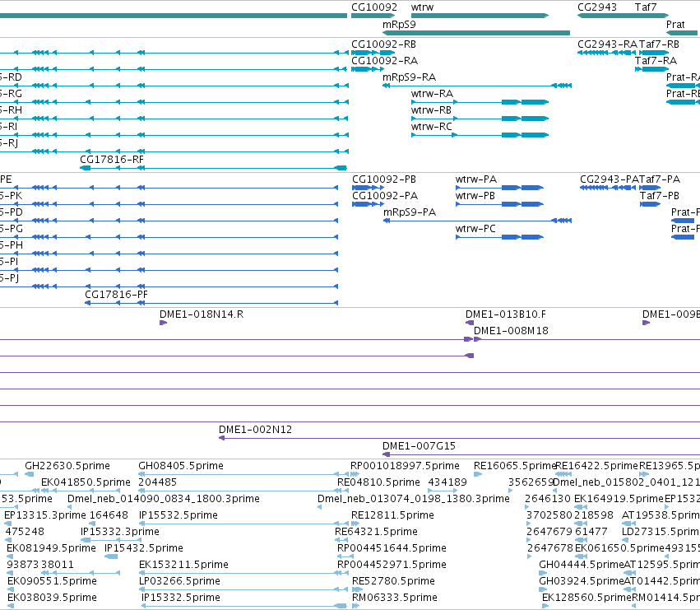Viewport: 700px width, 610px height.
Task: Click the 204485 feature label
Action: (x=158, y=482)
